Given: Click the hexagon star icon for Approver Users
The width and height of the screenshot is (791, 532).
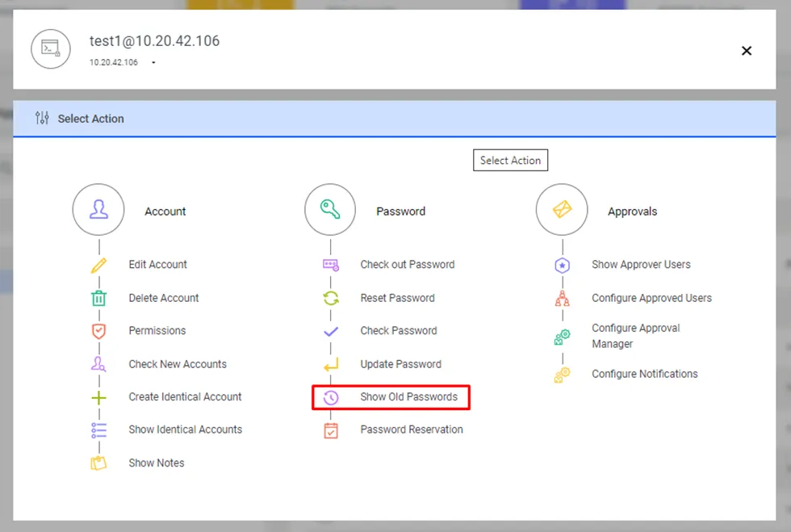Looking at the screenshot, I should coord(563,265).
